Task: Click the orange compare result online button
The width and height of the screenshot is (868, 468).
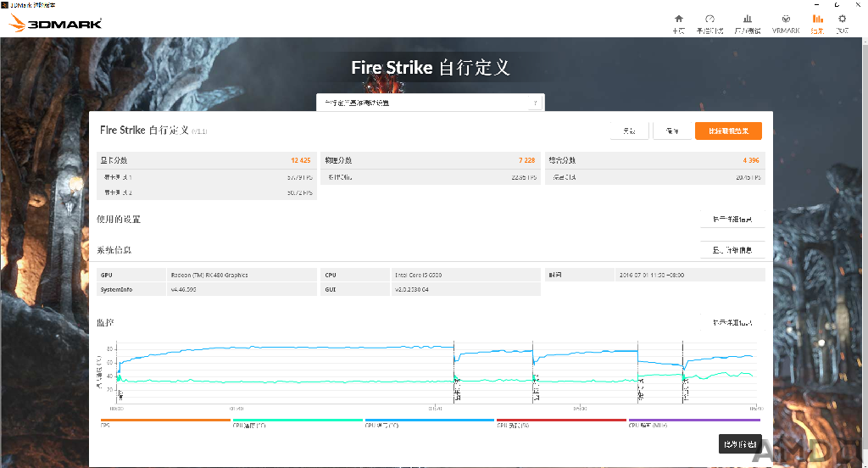Action: [x=728, y=131]
